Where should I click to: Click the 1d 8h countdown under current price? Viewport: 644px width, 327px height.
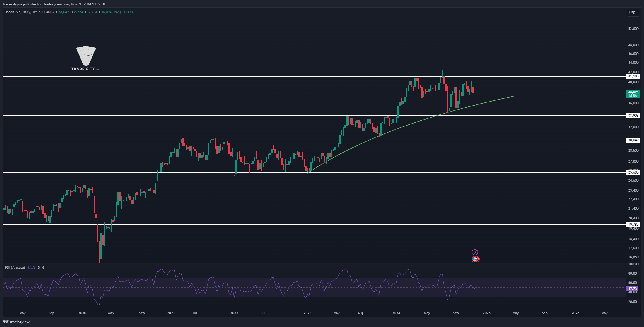633,96
